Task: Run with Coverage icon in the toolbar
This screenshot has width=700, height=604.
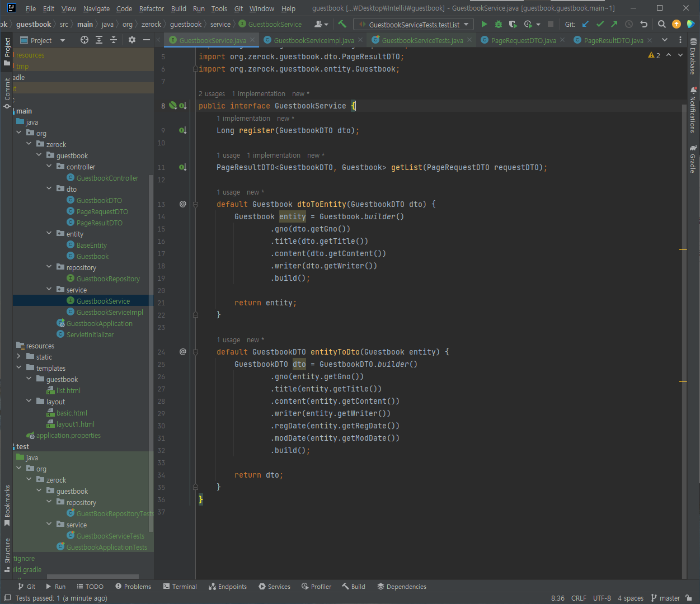Action: (512, 24)
